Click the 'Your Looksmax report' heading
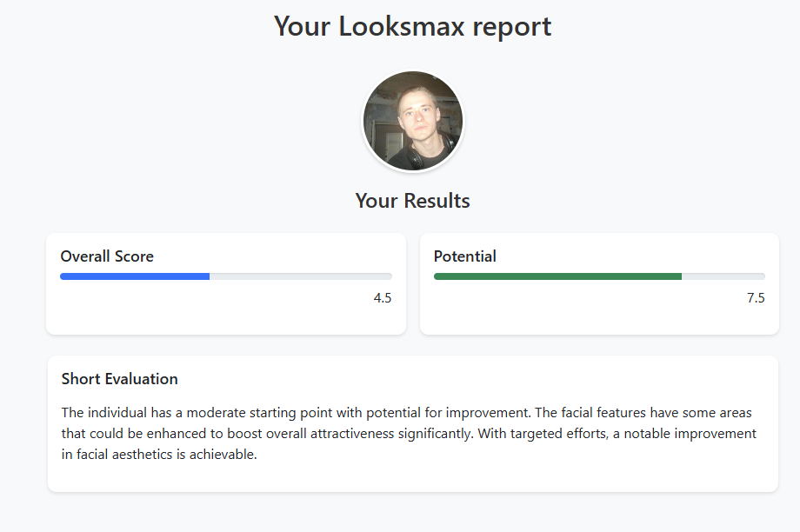Screen dimensions: 800x532 (x=413, y=26)
